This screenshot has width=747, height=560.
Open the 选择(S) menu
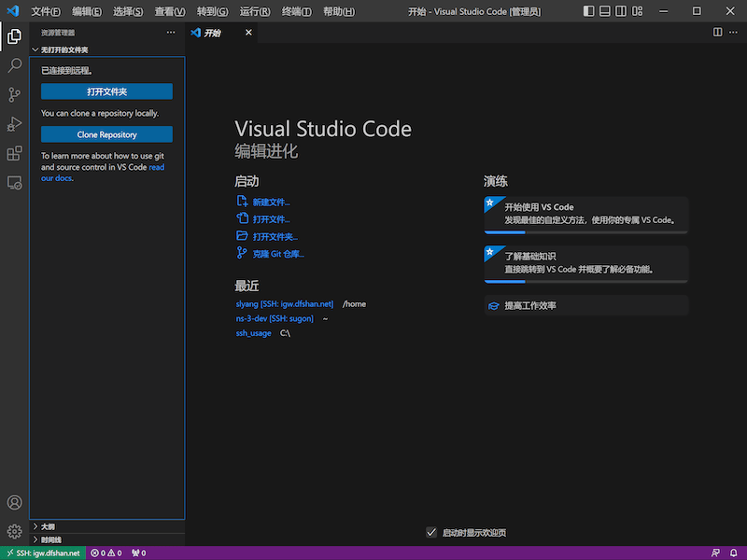pyautogui.click(x=128, y=11)
